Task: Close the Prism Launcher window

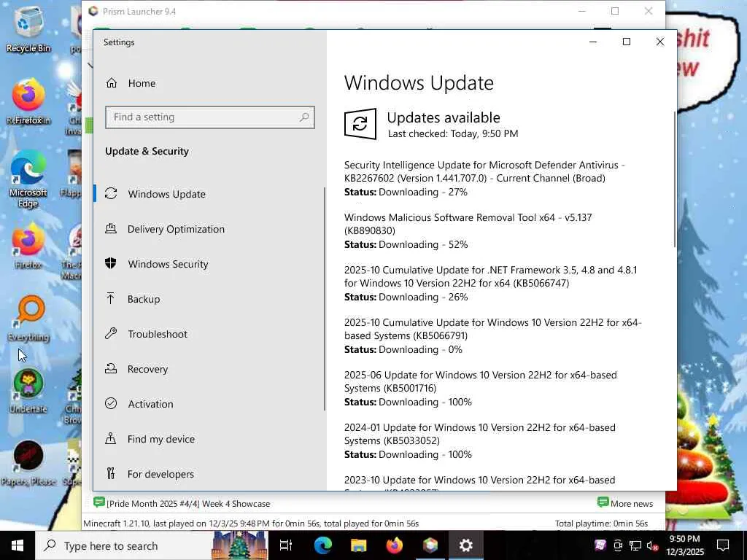Action: (649, 11)
